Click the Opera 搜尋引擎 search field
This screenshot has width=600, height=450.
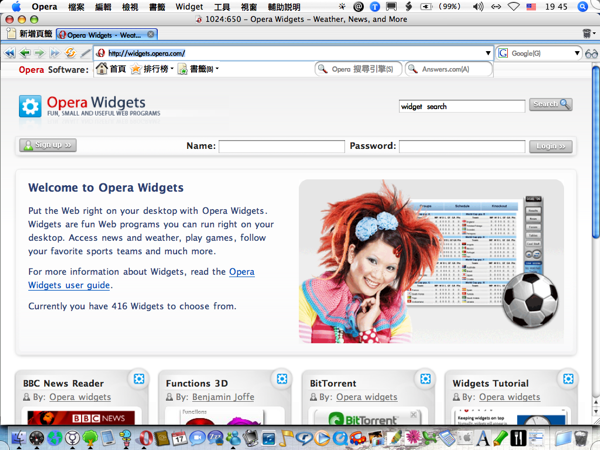coord(359,69)
